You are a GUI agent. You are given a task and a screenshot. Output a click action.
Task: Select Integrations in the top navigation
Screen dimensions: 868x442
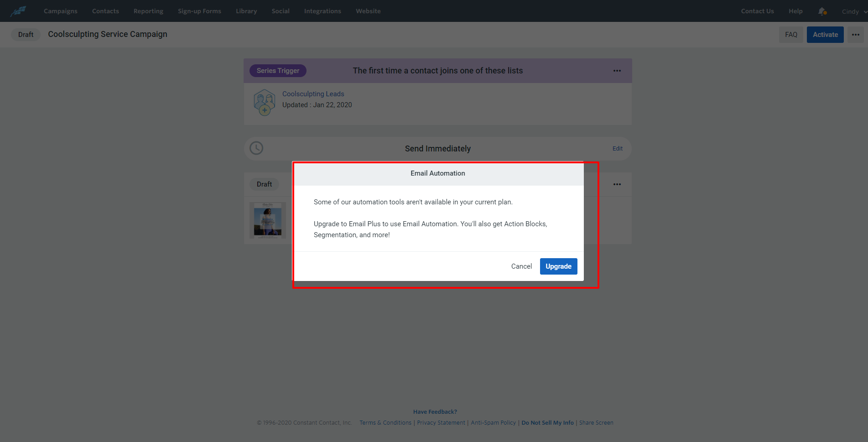point(322,11)
